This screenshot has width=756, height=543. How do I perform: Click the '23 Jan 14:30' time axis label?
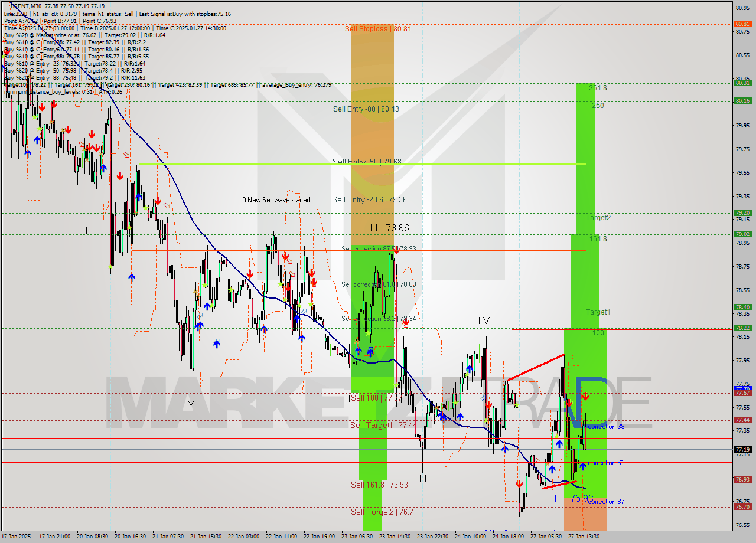[395, 537]
